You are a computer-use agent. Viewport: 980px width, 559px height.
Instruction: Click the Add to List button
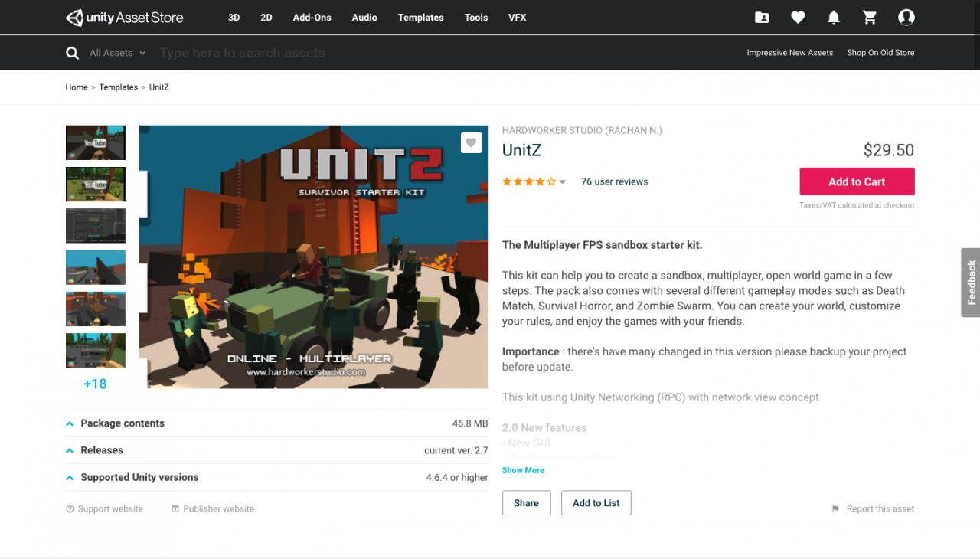coord(596,503)
